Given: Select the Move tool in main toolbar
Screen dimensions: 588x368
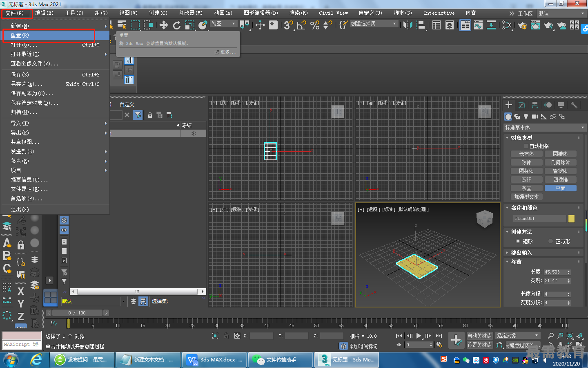Looking at the screenshot, I should pyautogui.click(x=164, y=25).
